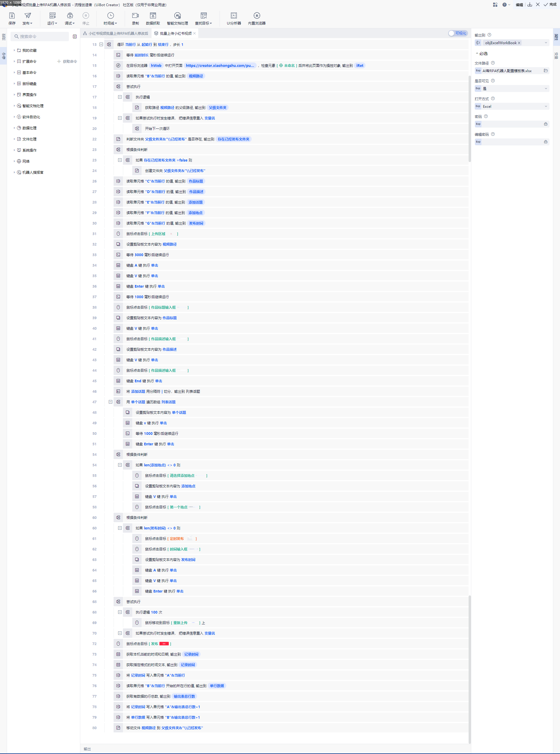Click 获取命令 link beside 扩展命令

67,61
